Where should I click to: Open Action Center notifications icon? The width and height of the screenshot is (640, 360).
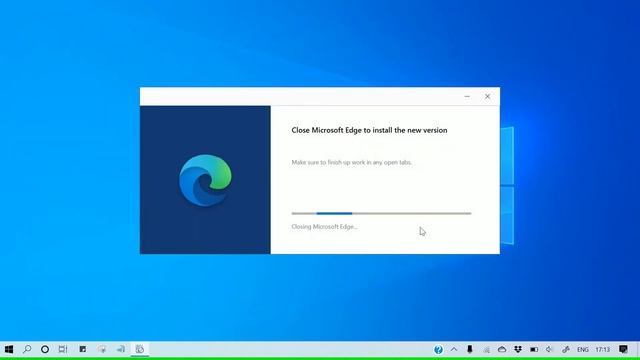623,349
